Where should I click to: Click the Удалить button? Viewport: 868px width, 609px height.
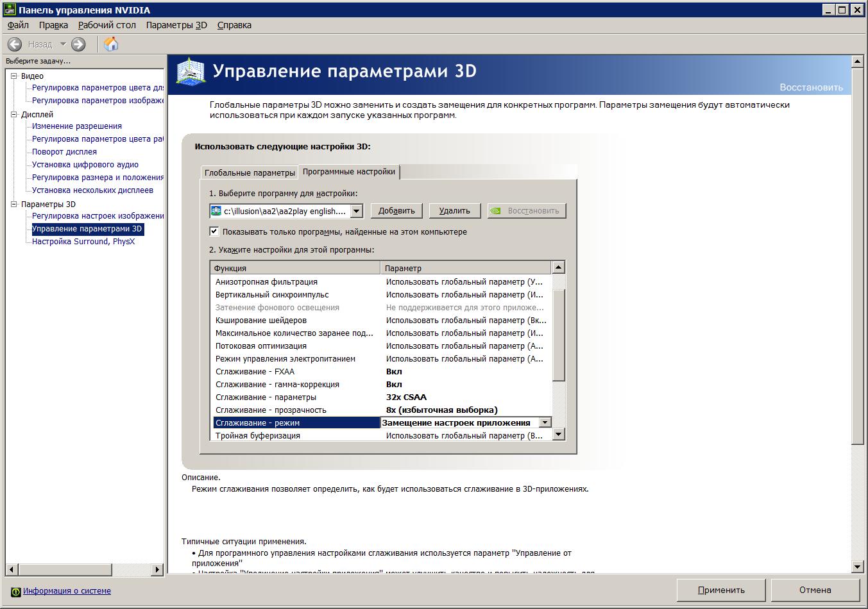coord(454,210)
